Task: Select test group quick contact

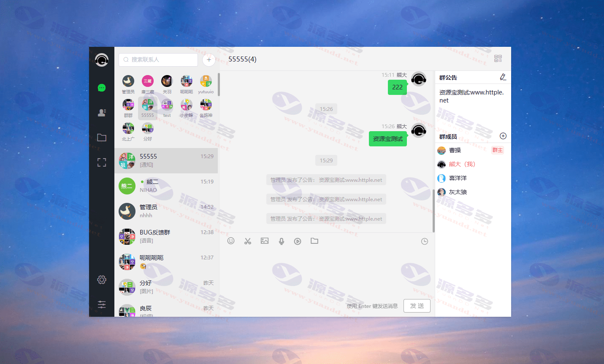Action: click(x=167, y=108)
